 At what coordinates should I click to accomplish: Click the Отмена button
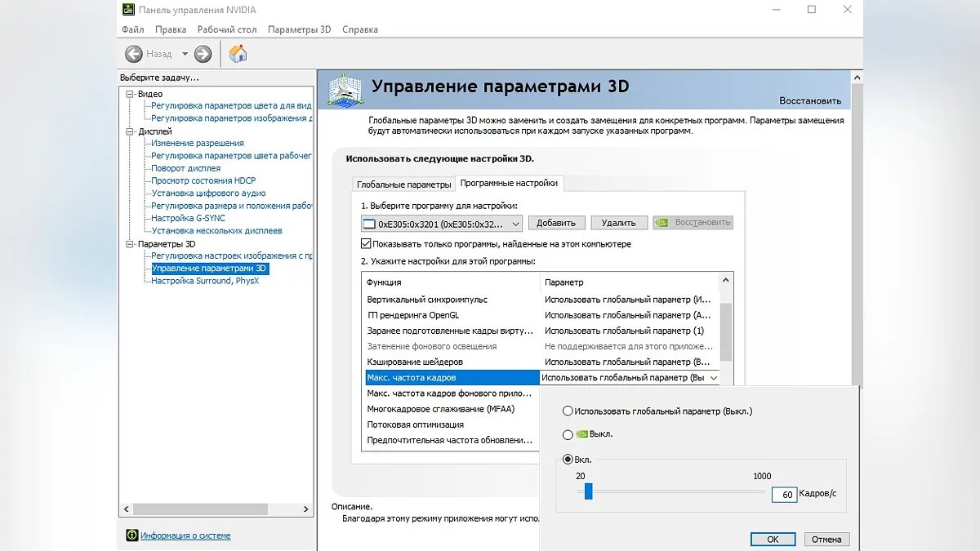pos(827,539)
